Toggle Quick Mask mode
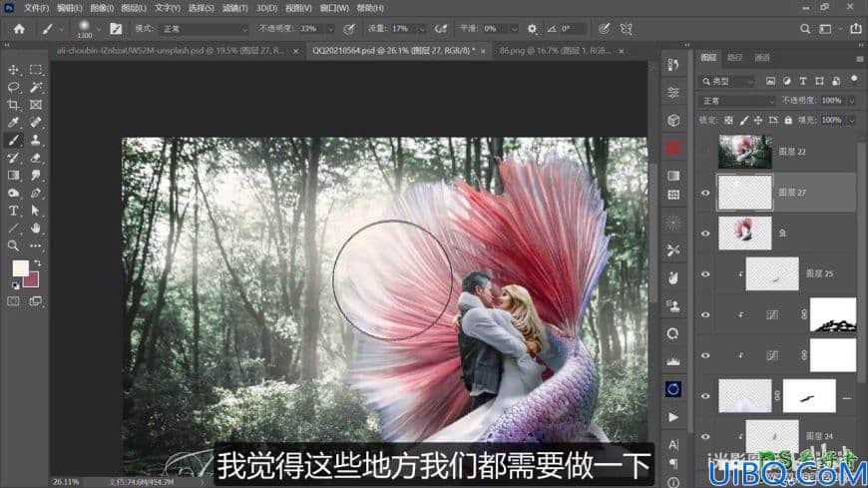This screenshot has height=488, width=868. pos(13,301)
